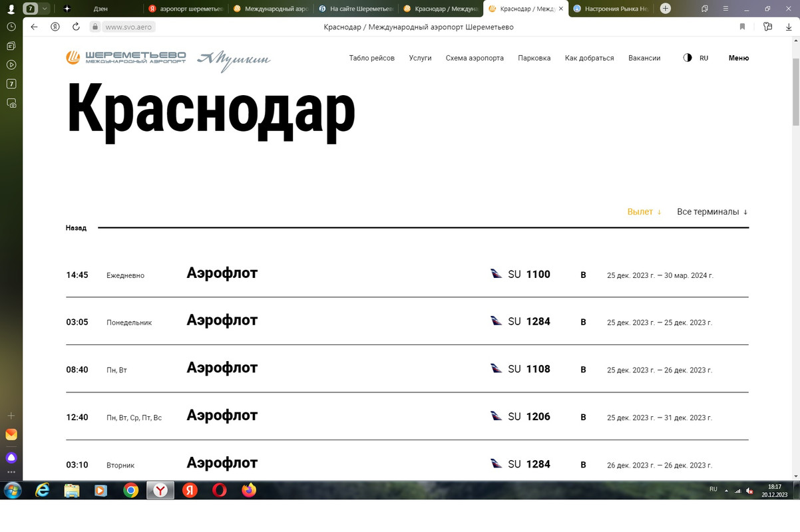Open play/video icon in browser sidebar
800x532 pixels.
(x=11, y=65)
